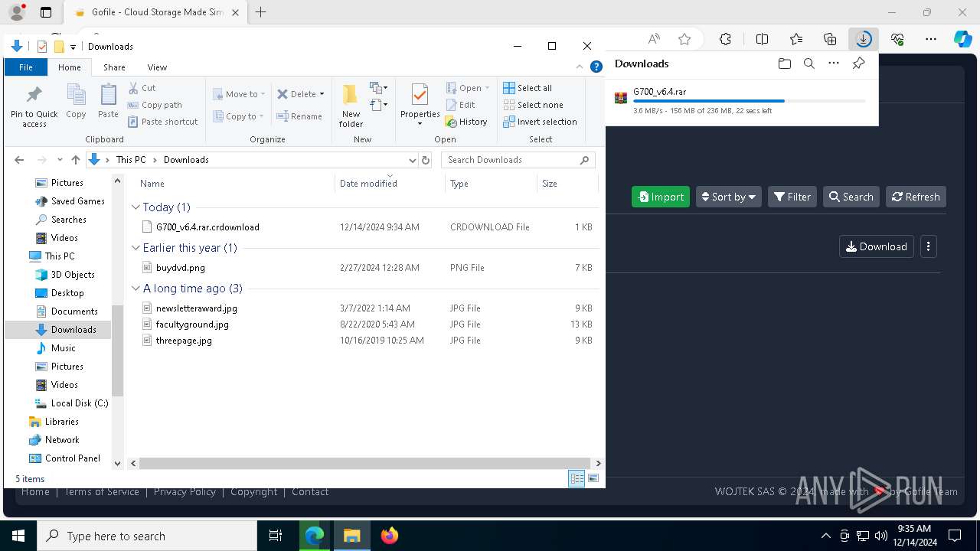The height and width of the screenshot is (551, 980).
Task: Create a New folder
Action: [x=351, y=105]
